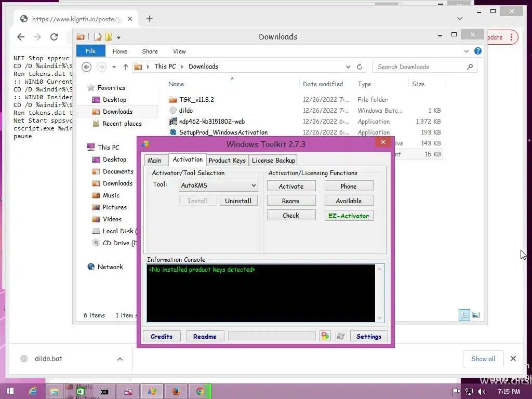The height and width of the screenshot is (399, 532).
Task: Open the License Backup tab
Action: click(x=273, y=160)
